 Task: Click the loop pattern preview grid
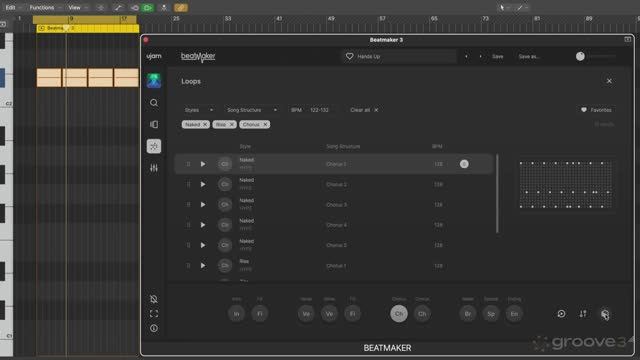566,184
